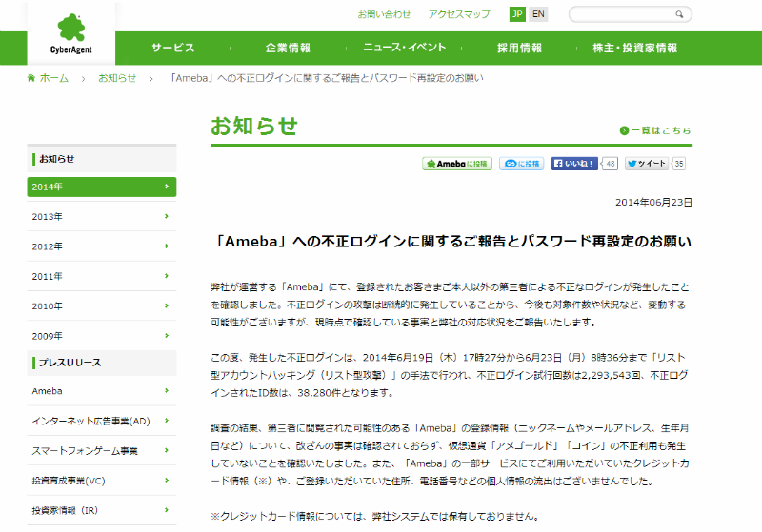Image resolution: width=762 pixels, height=532 pixels.
Task: Select 2010年 in the sidebar
Action: (102, 306)
